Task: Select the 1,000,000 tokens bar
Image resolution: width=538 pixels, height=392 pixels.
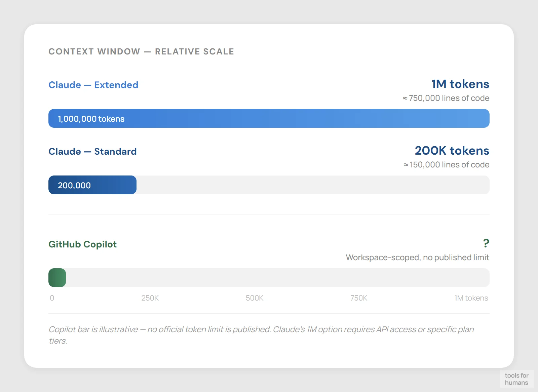Action: pyautogui.click(x=269, y=118)
